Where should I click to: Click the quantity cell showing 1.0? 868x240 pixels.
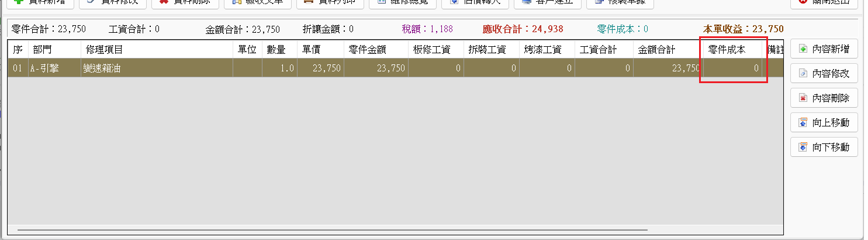point(279,68)
